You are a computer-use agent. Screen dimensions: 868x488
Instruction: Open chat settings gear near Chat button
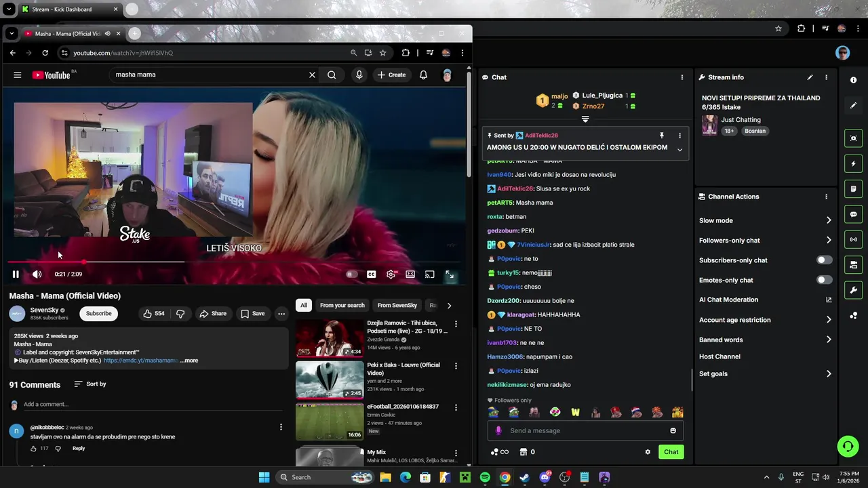coord(648,452)
